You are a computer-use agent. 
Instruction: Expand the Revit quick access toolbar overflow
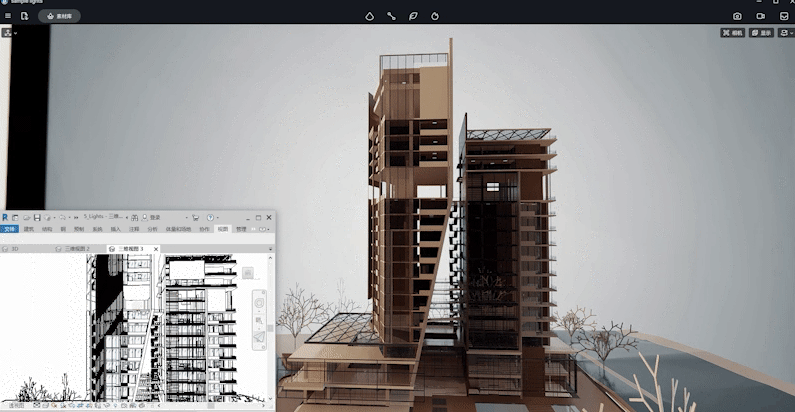[x=76, y=218]
